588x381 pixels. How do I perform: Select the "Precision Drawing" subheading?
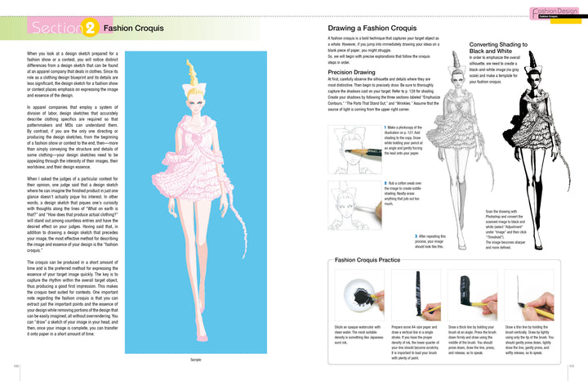coord(351,72)
